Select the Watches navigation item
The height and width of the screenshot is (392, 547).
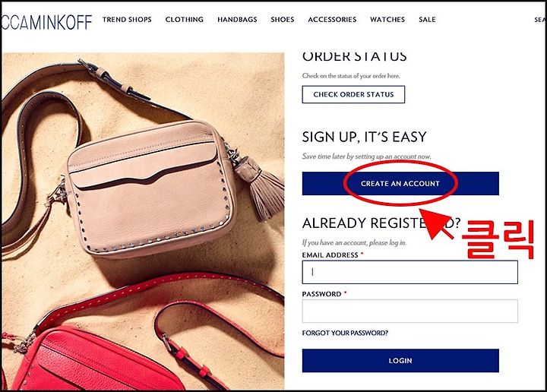[x=387, y=20]
